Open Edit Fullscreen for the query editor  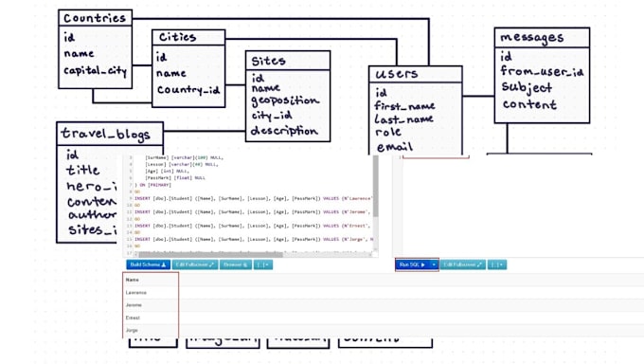click(x=463, y=264)
